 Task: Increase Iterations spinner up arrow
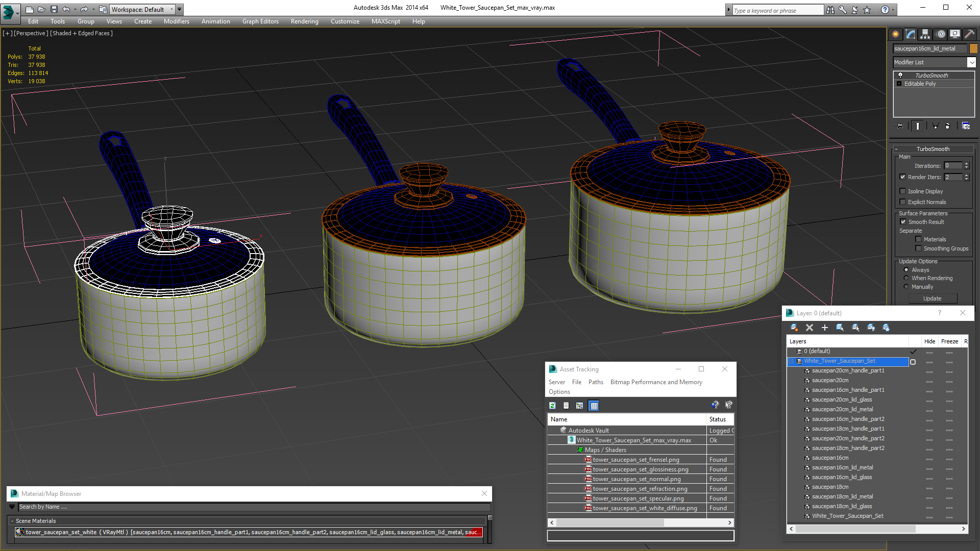coord(966,164)
